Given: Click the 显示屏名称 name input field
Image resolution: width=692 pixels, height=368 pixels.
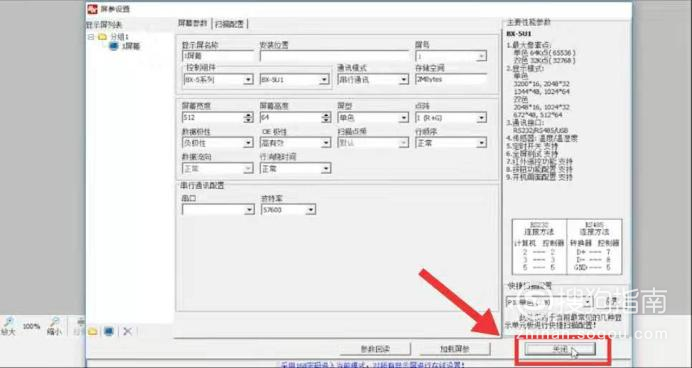Looking at the screenshot, I should tap(218, 56).
